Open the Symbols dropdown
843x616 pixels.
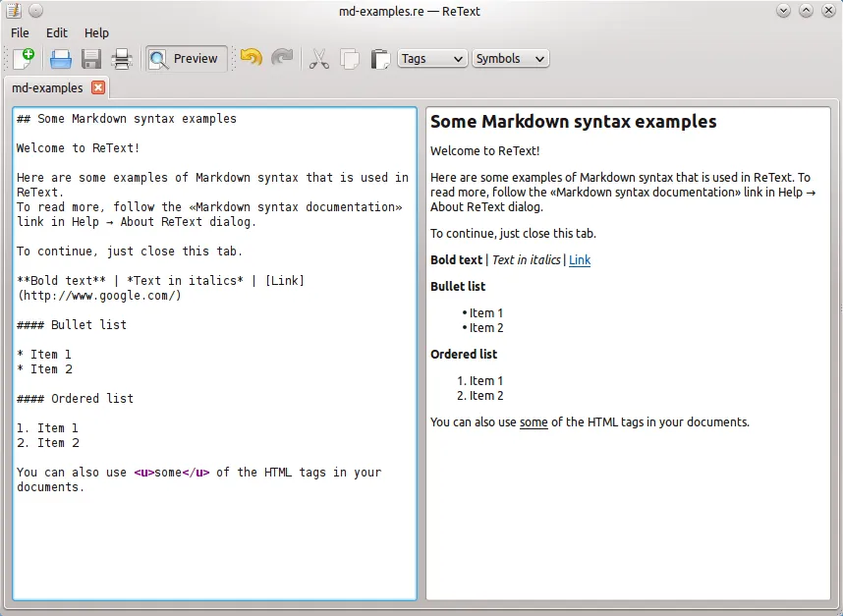coord(510,58)
